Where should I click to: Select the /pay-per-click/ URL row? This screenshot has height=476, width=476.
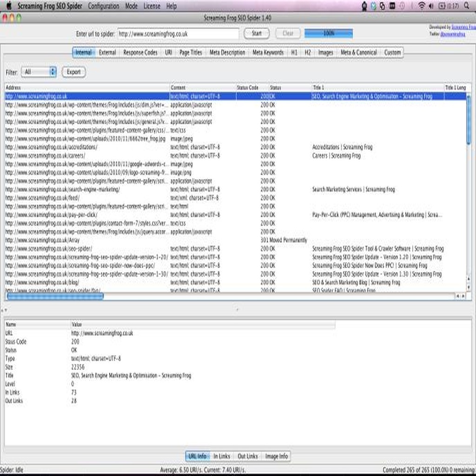click(x=236, y=215)
